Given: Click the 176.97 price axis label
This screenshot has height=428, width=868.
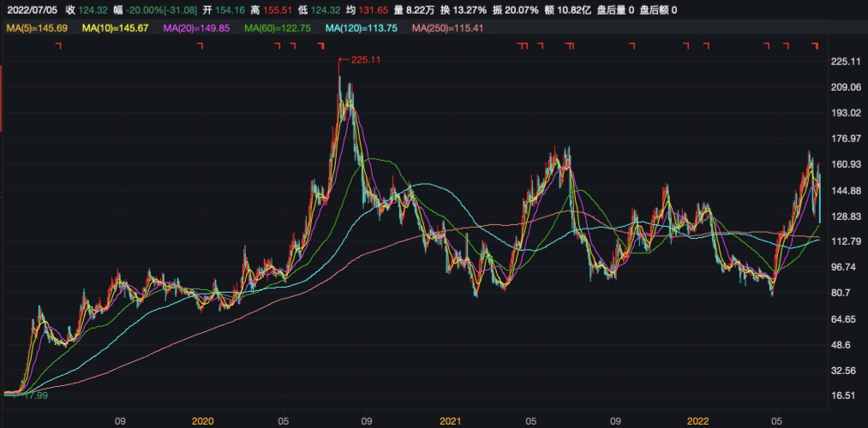Looking at the screenshot, I should (845, 138).
